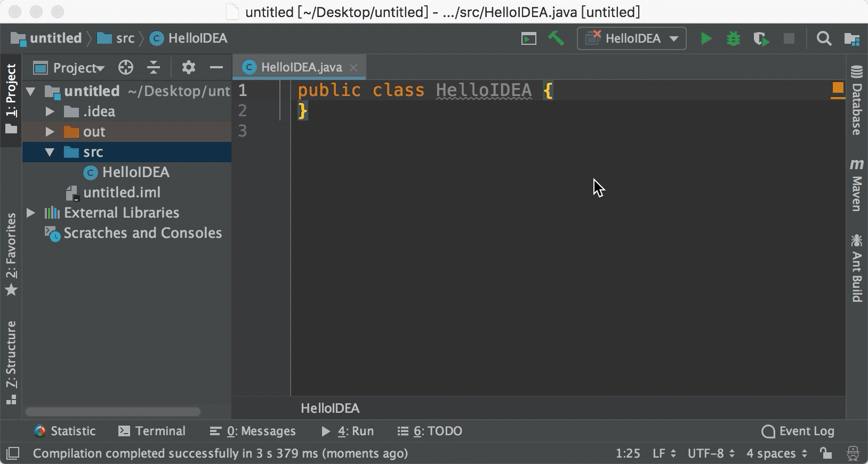Select untitled.iml file in tree

(127, 193)
